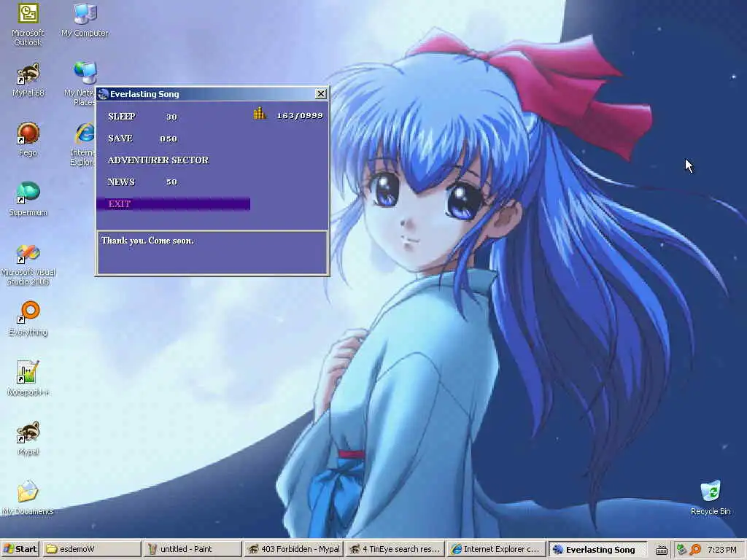Open the Start menu
The width and height of the screenshot is (747, 560).
click(20, 549)
